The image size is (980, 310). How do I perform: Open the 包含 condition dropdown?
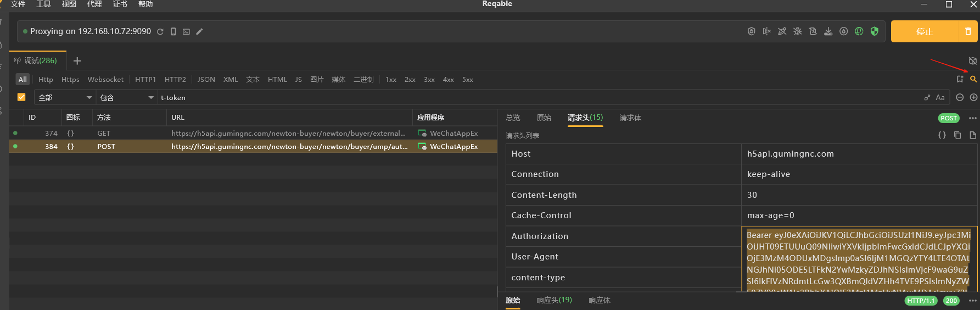127,97
